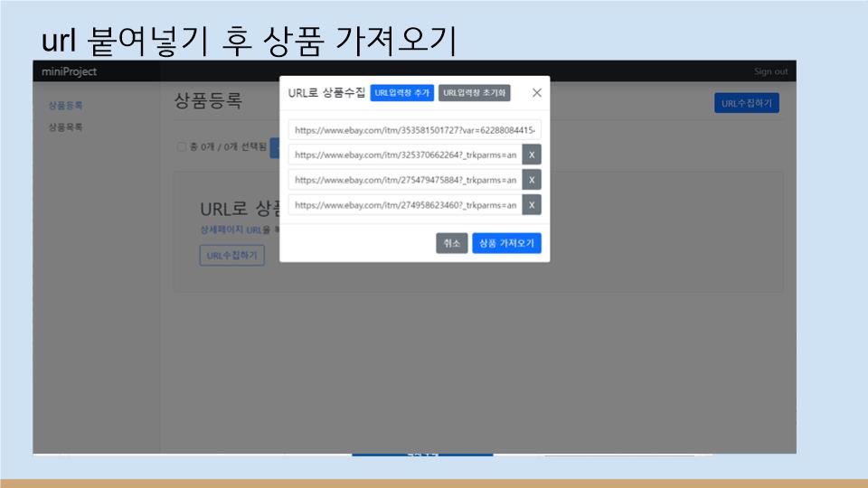Click the miniProject brand link
Screen dimensions: 868x488
70,71
